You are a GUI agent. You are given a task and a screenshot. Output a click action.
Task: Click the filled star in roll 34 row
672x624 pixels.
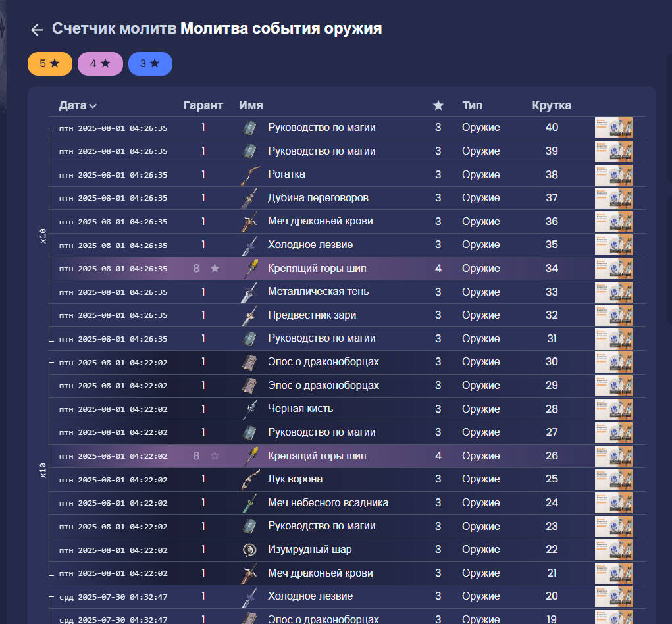(215, 269)
